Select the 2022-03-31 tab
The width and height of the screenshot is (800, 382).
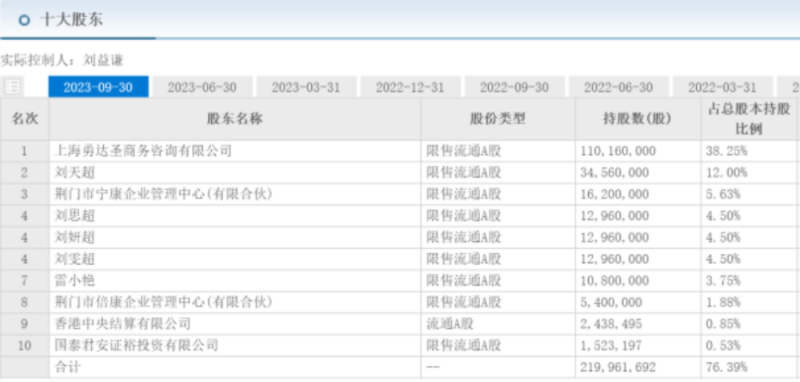coord(722,87)
